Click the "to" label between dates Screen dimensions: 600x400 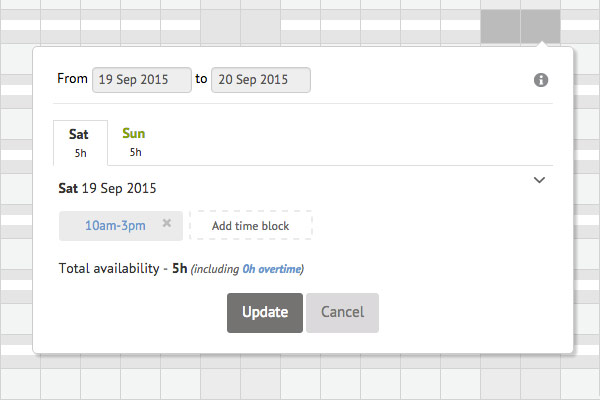pos(201,79)
